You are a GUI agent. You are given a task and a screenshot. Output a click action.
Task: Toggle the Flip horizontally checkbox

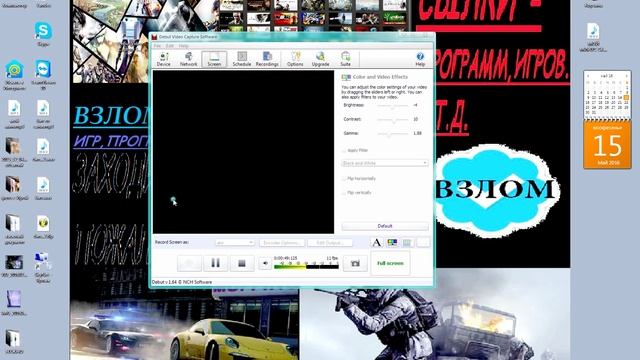[x=344, y=179]
